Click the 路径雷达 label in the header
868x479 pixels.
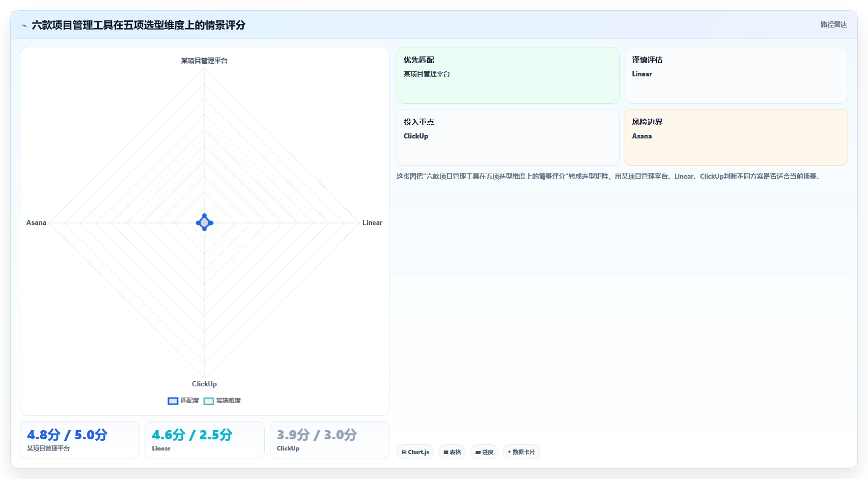click(x=833, y=24)
